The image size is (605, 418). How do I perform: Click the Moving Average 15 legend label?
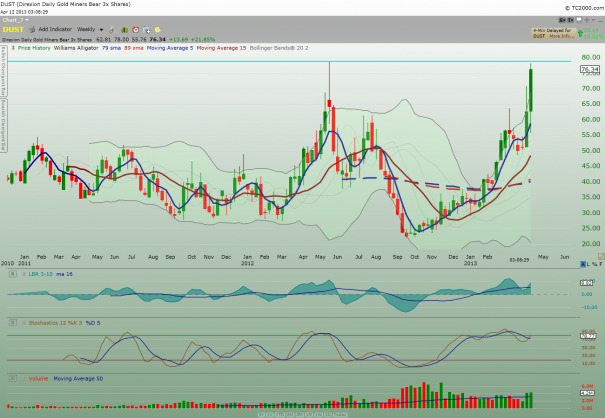(x=221, y=48)
